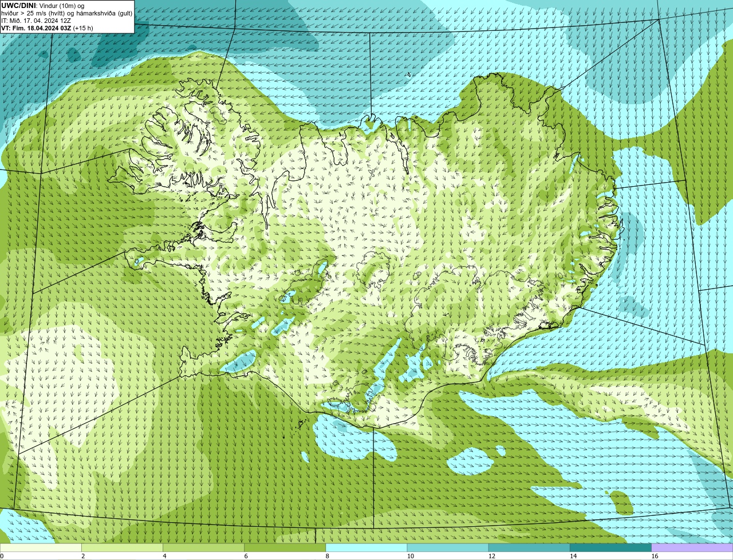Choose the 10–12 m/s turquoise legend swatch
This screenshot has height=560, width=733.
tap(448, 547)
